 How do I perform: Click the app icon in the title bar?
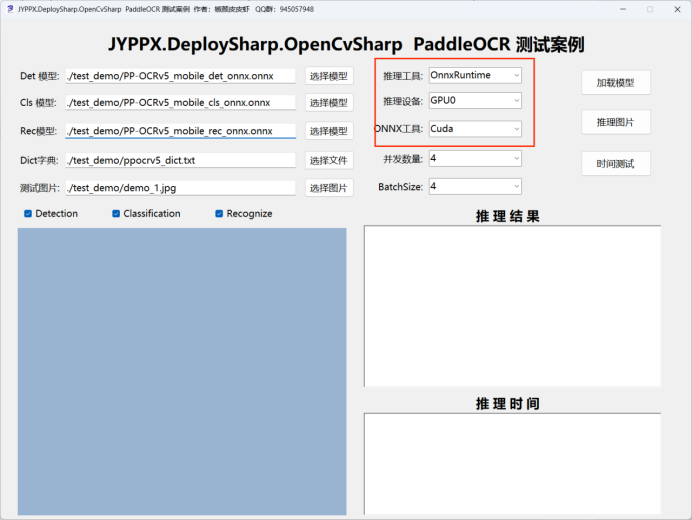coord(9,8)
